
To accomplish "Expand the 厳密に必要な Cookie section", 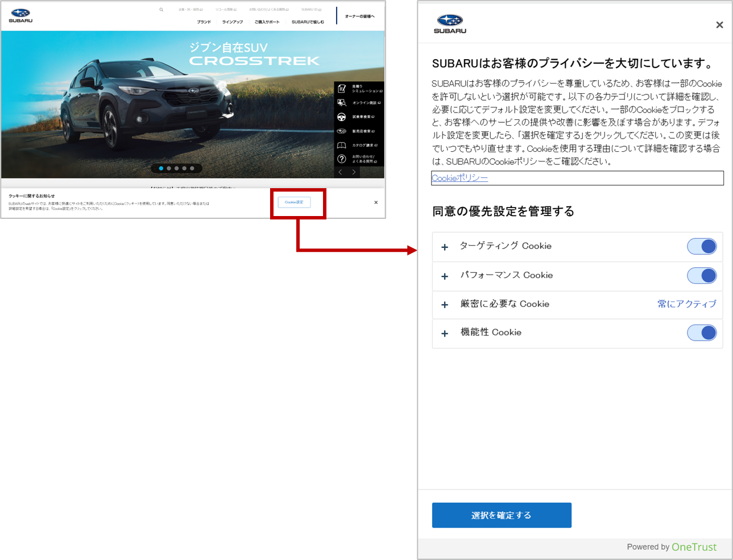I will point(445,305).
